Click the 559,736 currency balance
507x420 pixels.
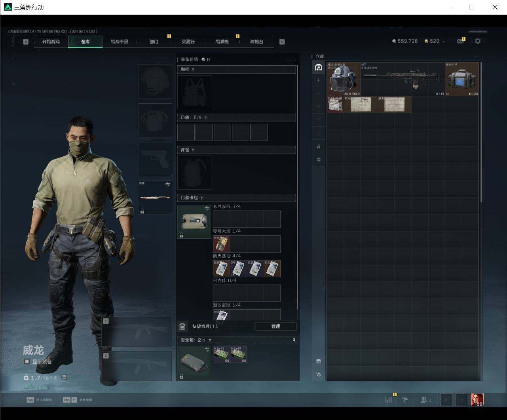[x=405, y=41]
